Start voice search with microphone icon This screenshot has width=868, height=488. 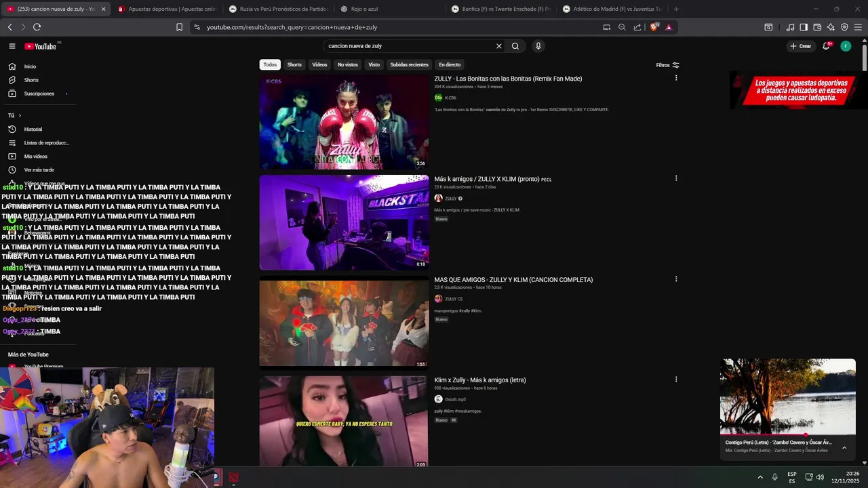coord(538,46)
